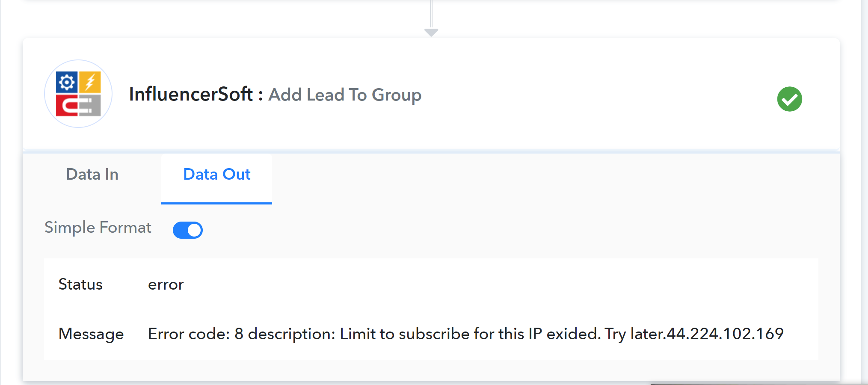Viewport: 868px width, 385px height.
Task: Turn off the Simple Format toggle
Action: (x=188, y=230)
